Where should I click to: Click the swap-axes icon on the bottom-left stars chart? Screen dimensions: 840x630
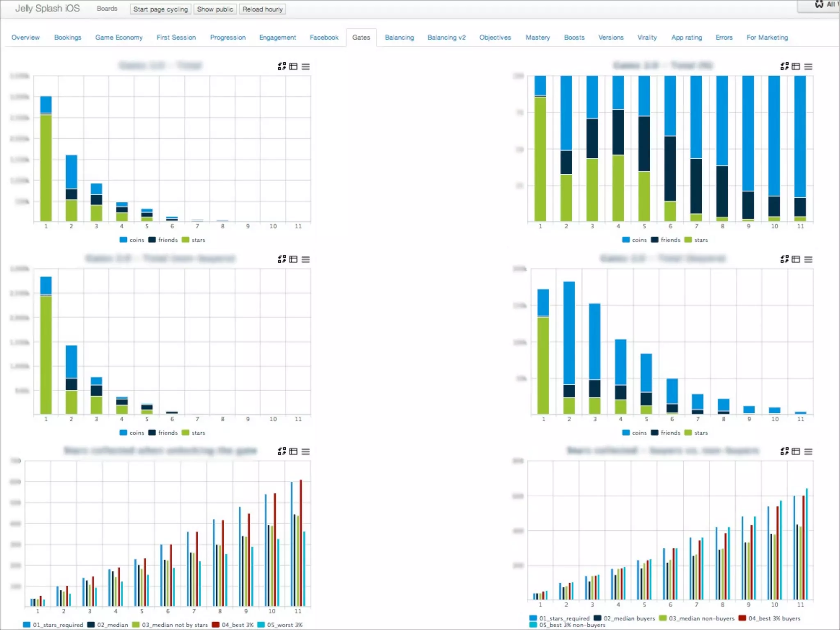coord(282,451)
